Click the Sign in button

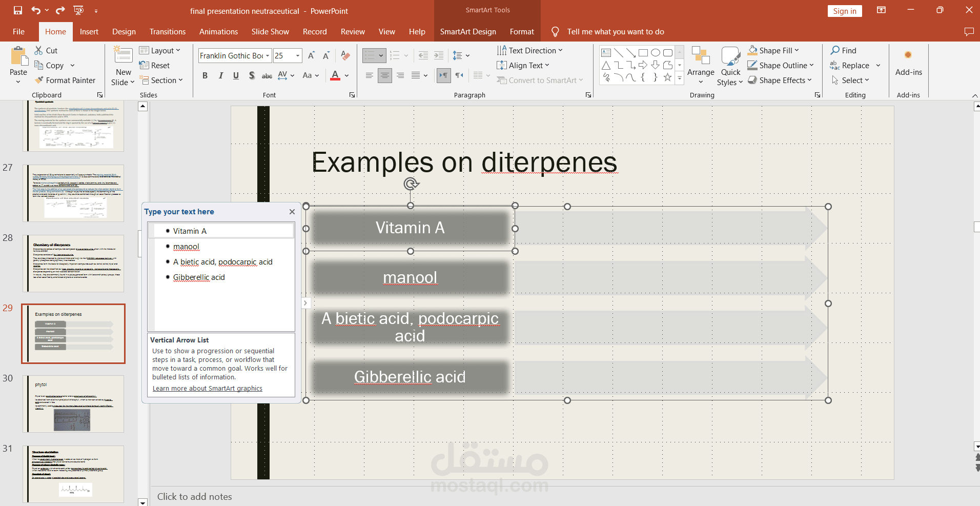844,11
